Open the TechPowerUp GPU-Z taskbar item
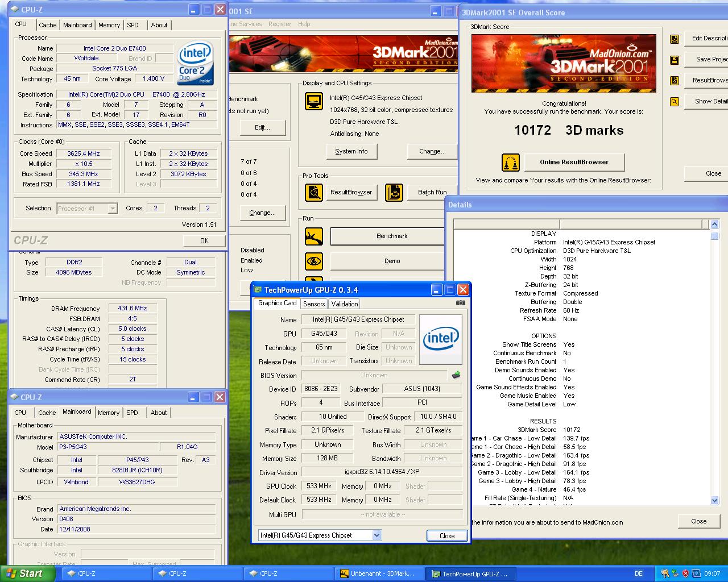The height and width of the screenshot is (582, 728). point(470,574)
